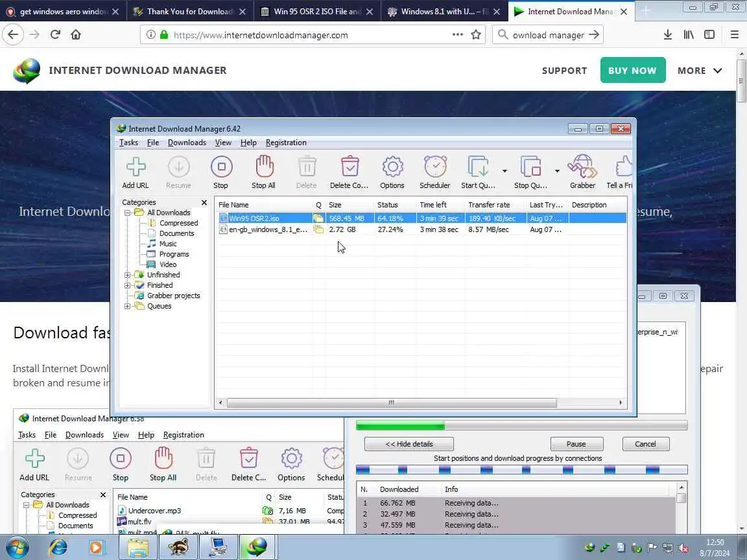Open the Windows Start button
Screen dimensions: 747x560
(17, 548)
